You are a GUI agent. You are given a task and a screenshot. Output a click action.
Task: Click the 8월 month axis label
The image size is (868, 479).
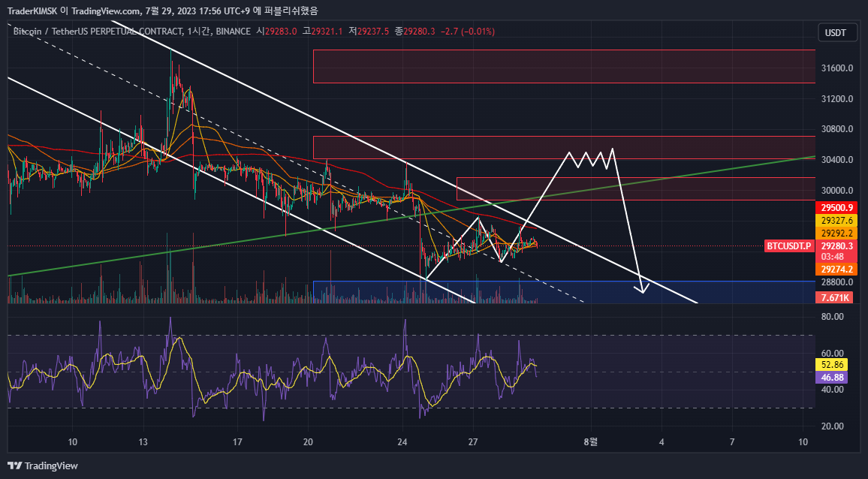[591, 442]
